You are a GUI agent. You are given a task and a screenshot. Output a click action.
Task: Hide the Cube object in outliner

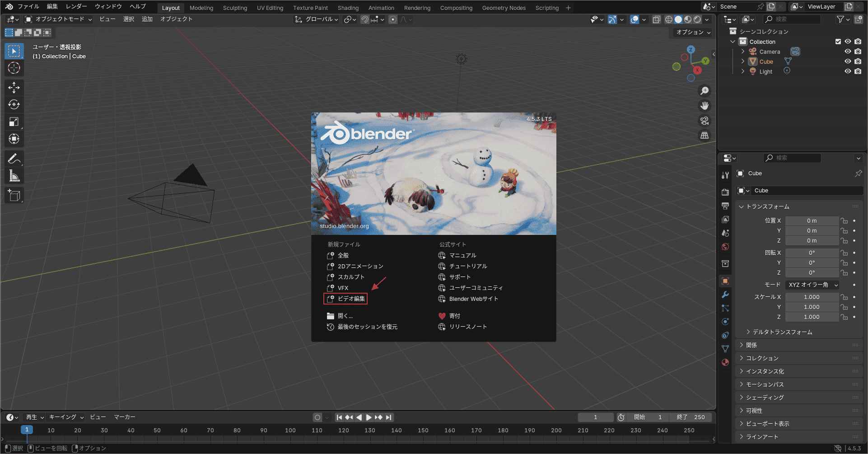(x=848, y=61)
